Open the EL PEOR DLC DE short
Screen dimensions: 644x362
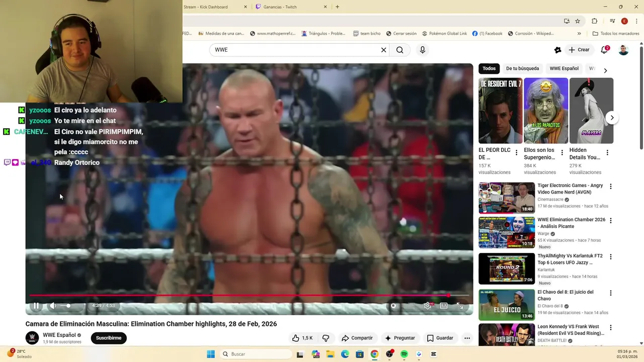[500, 111]
